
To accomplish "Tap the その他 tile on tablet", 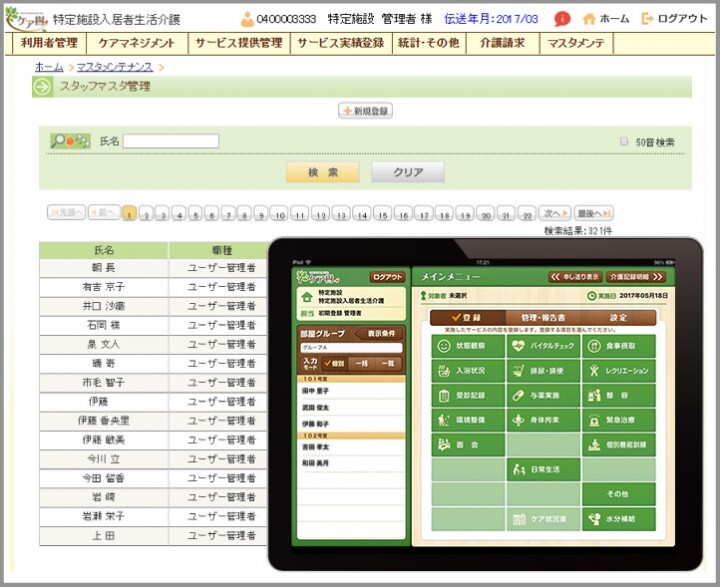I will pyautogui.click(x=619, y=494).
